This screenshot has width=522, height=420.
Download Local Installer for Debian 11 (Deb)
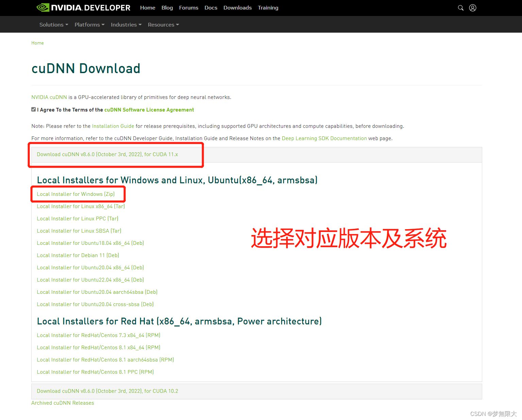click(x=78, y=255)
